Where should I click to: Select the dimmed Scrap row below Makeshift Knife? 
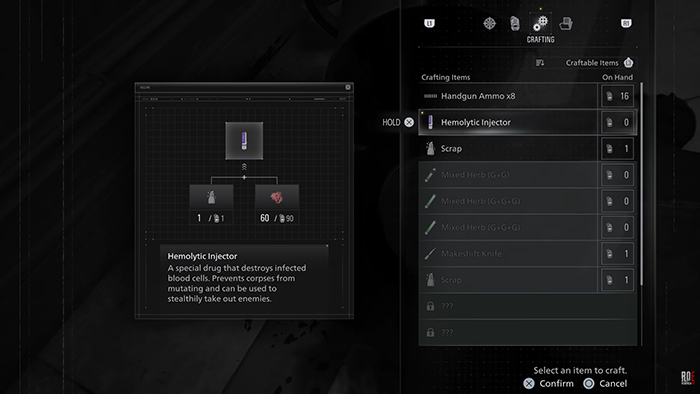pyautogui.click(x=527, y=280)
